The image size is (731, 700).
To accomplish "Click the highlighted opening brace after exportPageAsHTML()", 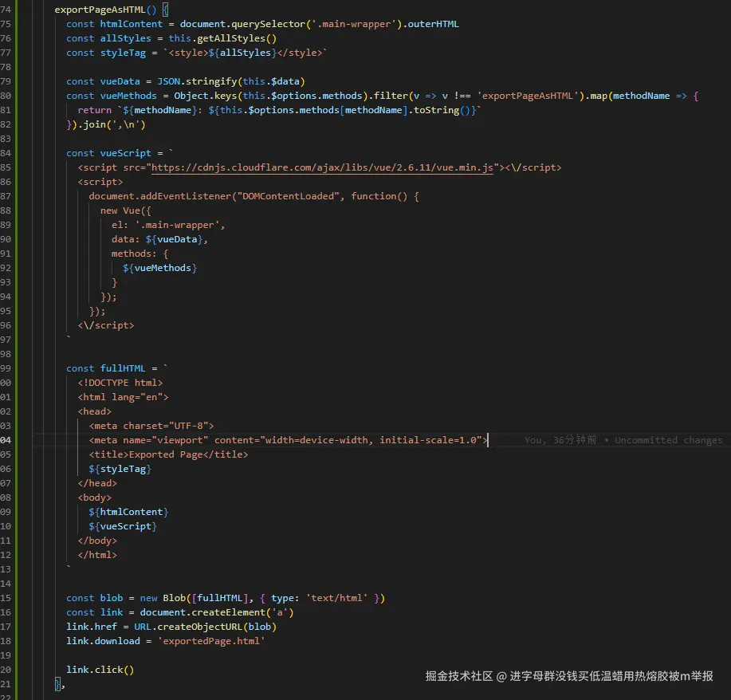I will (165, 10).
